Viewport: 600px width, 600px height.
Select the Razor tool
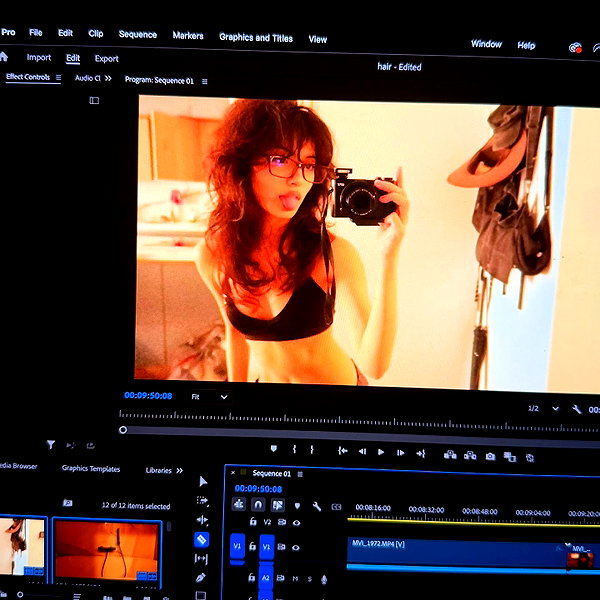202,540
